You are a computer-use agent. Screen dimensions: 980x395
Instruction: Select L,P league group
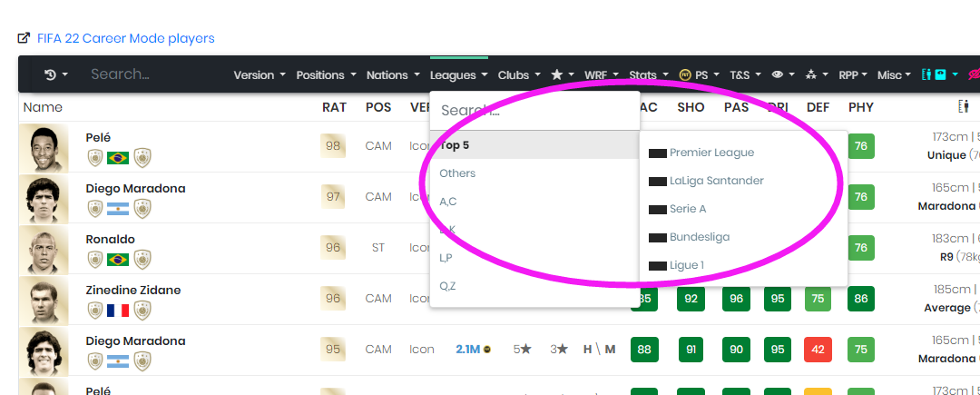[x=534, y=258]
